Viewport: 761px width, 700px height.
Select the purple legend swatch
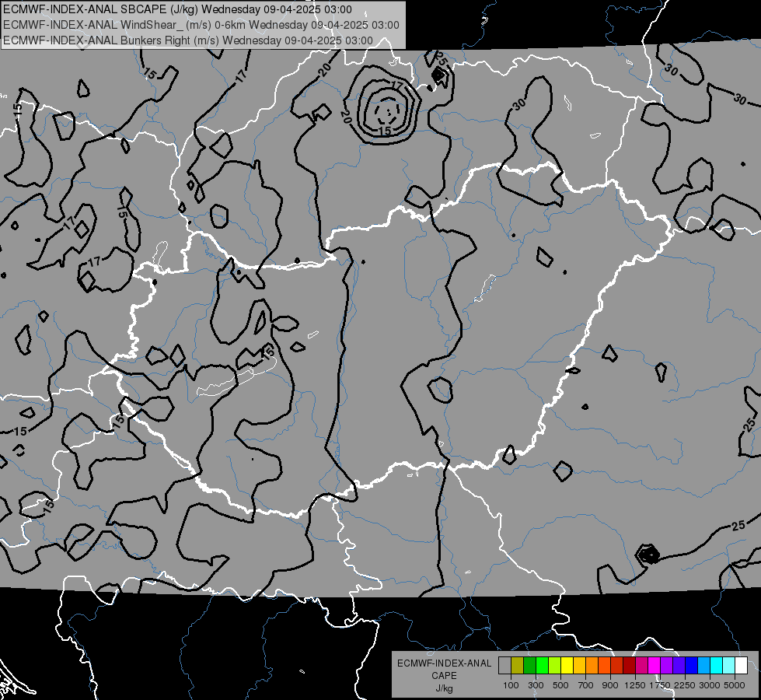pyautogui.click(x=667, y=666)
